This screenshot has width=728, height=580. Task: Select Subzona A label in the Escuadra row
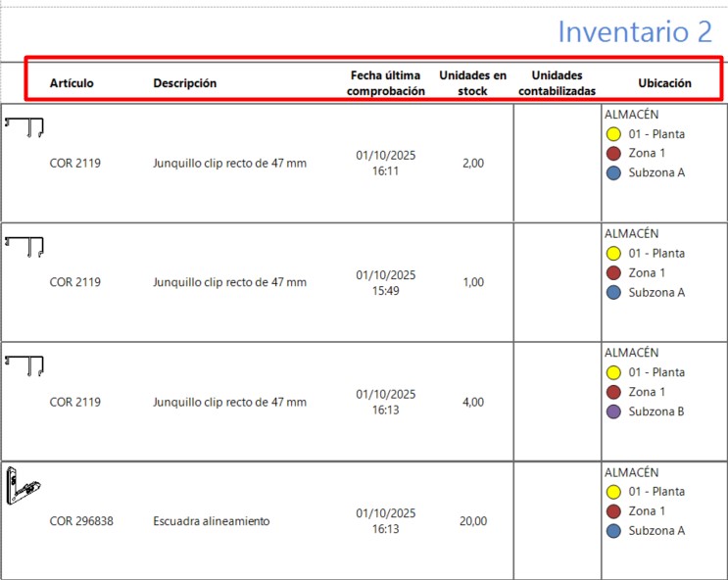point(656,530)
